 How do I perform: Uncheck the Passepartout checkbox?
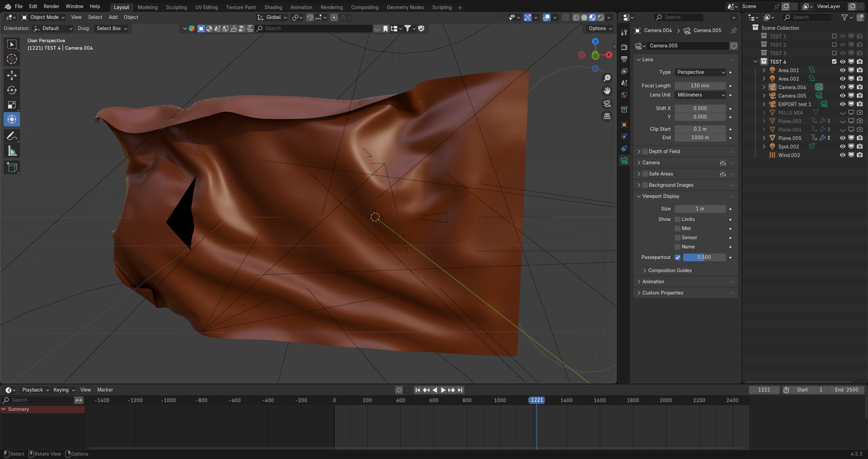[677, 257]
